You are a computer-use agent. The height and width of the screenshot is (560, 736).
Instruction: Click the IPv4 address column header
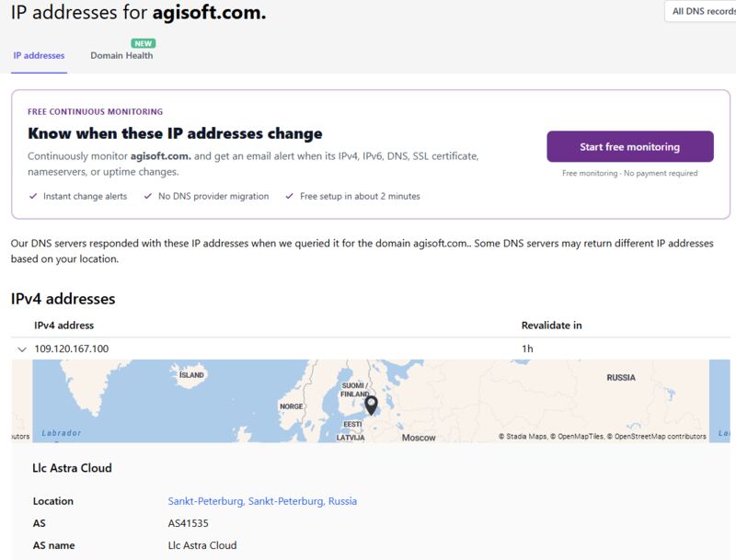coord(63,325)
